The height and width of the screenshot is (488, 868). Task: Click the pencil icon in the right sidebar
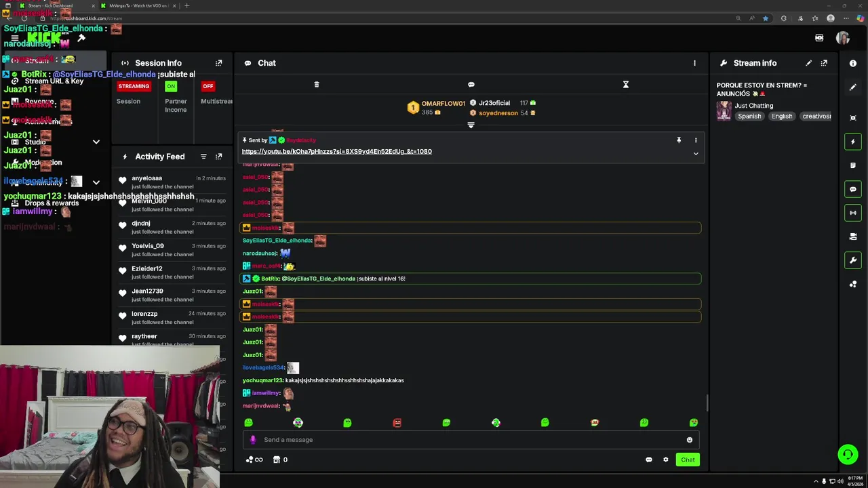853,87
